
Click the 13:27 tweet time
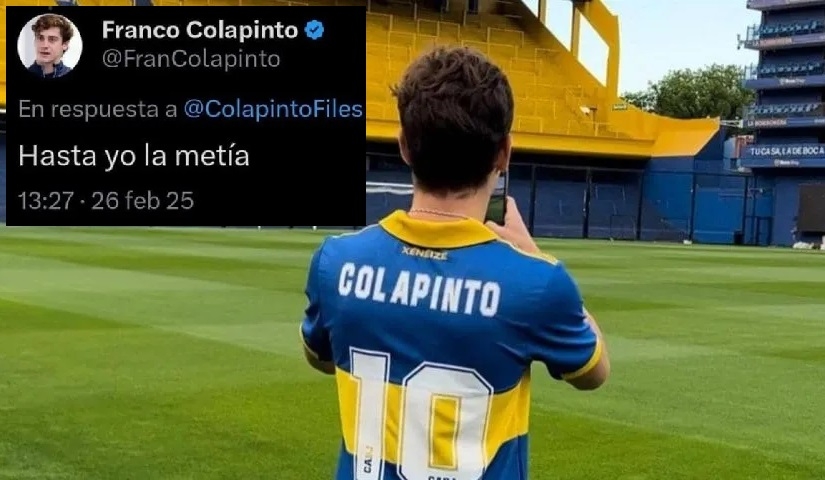click(46, 201)
